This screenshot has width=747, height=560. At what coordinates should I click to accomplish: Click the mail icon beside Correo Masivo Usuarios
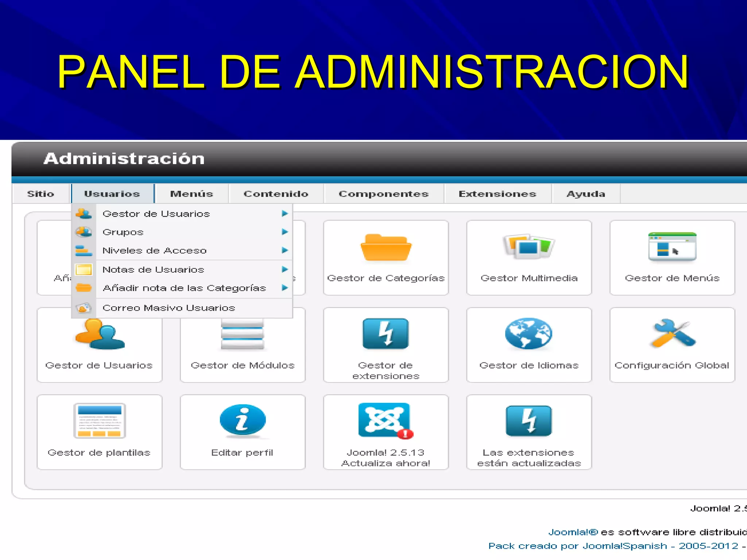coord(84,308)
